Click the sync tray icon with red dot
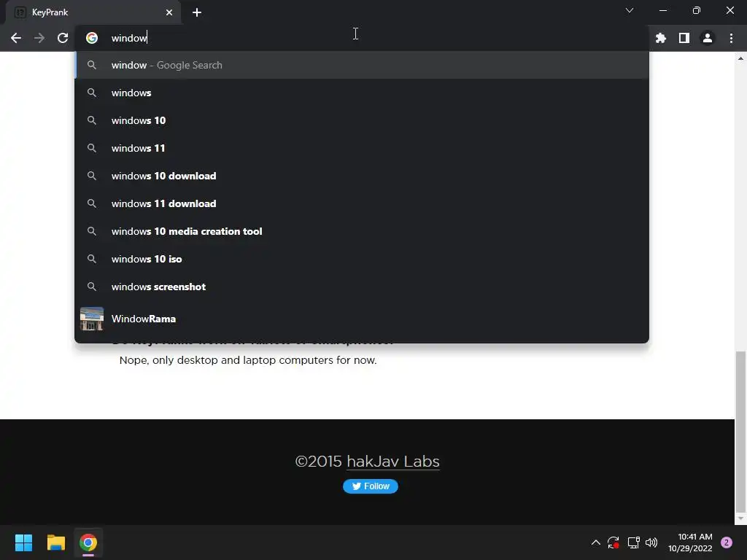The image size is (747, 560). coord(613,542)
